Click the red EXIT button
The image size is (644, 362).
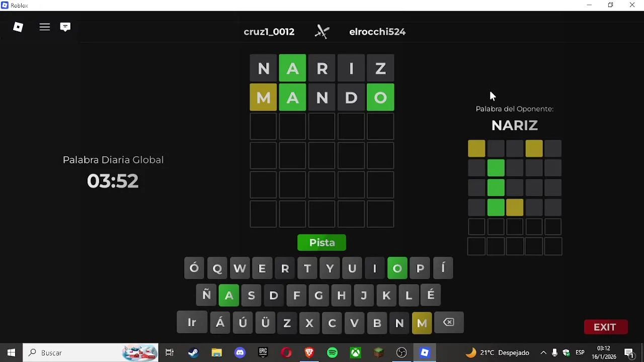click(x=605, y=327)
